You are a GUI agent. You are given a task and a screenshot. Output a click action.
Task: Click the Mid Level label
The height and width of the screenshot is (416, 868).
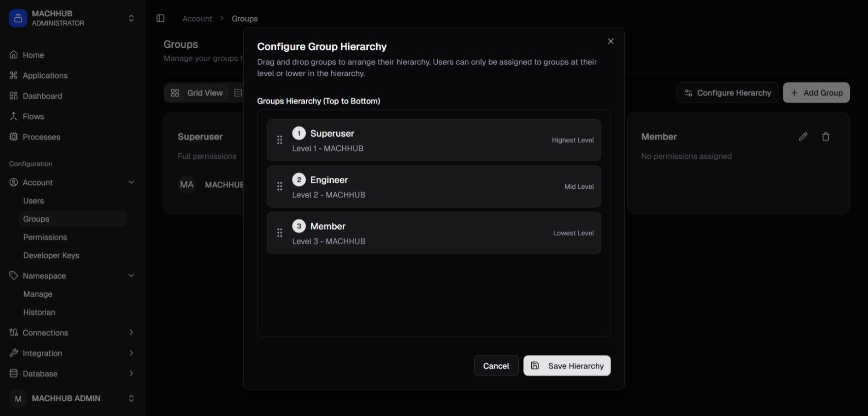[579, 186]
